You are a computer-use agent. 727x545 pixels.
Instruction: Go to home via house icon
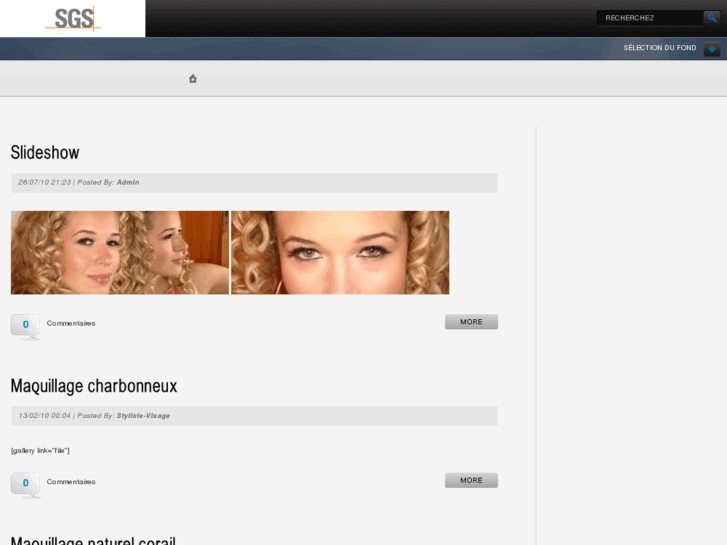point(193,79)
